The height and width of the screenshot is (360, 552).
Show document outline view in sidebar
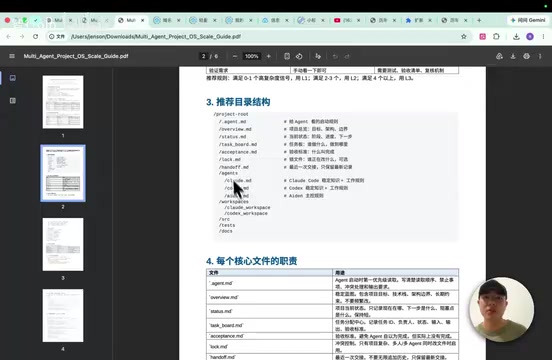pyautogui.click(x=13, y=101)
